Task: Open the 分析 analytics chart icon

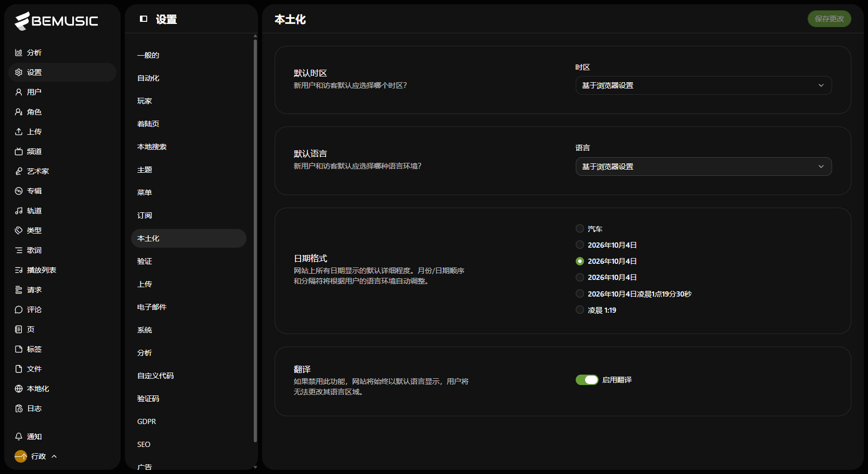Action: [19, 53]
